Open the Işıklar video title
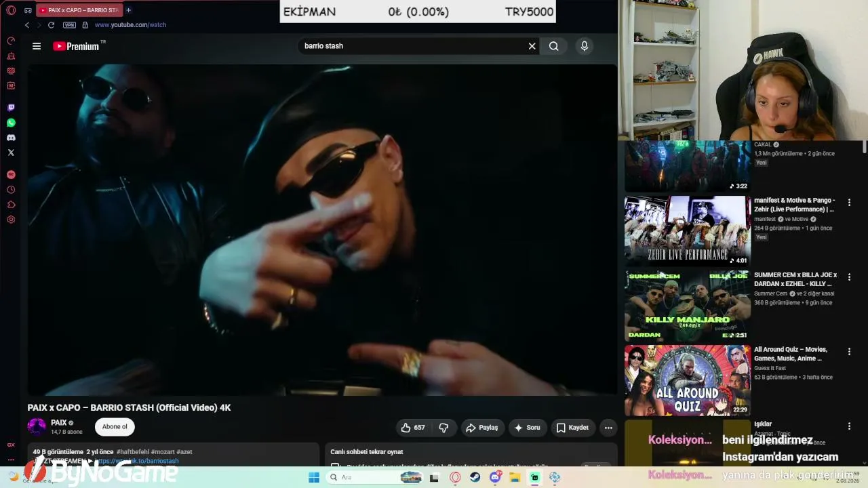The image size is (868, 488). pyautogui.click(x=763, y=424)
